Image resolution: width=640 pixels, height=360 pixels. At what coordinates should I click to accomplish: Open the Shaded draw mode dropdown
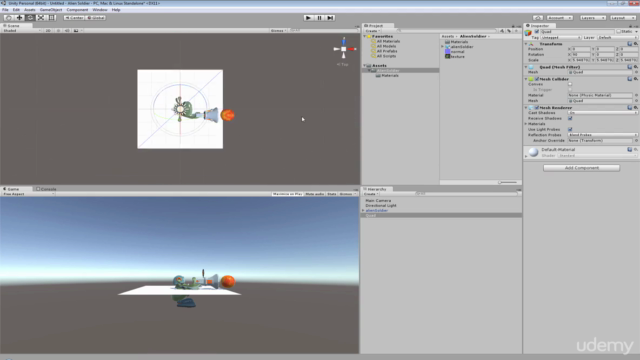pyautogui.click(x=22, y=31)
